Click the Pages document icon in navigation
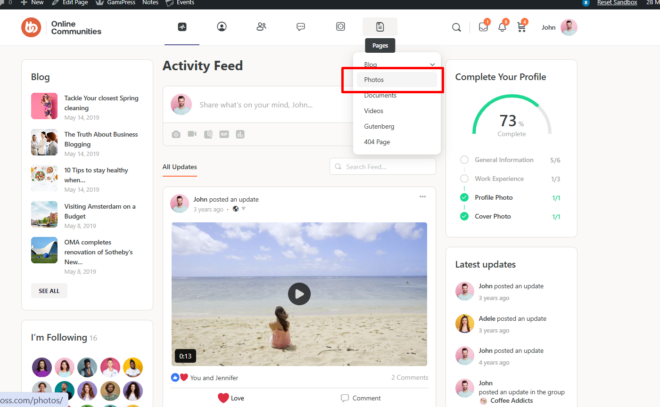Viewport: 660px width, 407px height. (x=380, y=27)
